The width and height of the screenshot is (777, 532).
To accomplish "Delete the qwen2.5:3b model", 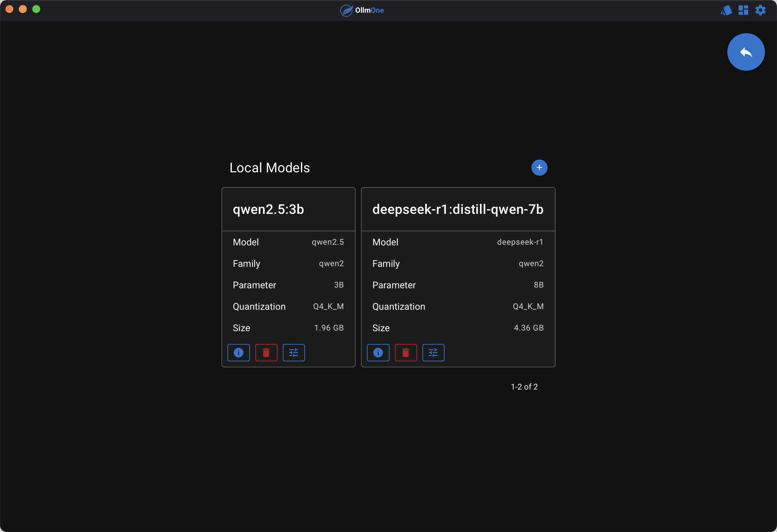I will pos(266,352).
